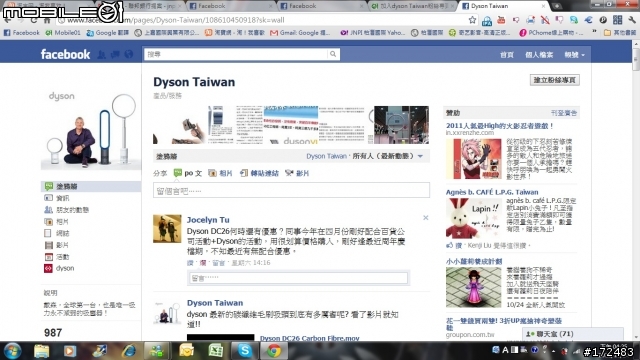Viewport: 640px width, 360px height.
Task: Open Agnès b. CAFÉ L.P.G. Taiwan ad
Action: pyautogui.click(x=492, y=192)
